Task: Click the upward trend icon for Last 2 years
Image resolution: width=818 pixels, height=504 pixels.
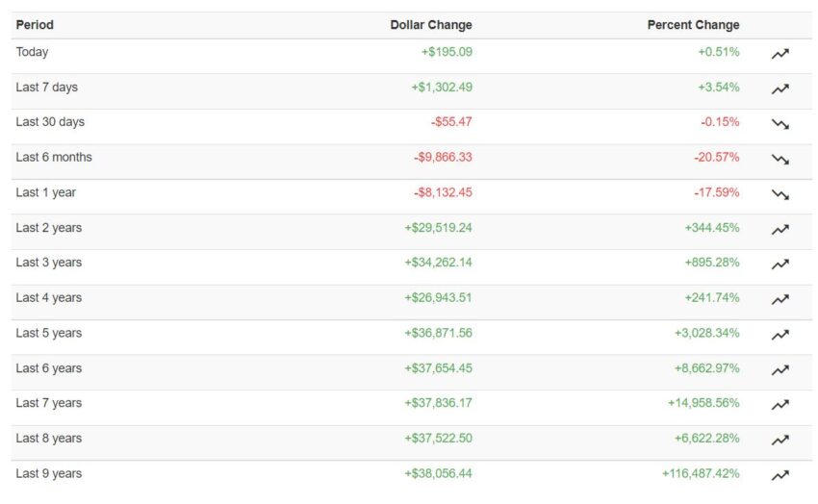Action: 780,229
